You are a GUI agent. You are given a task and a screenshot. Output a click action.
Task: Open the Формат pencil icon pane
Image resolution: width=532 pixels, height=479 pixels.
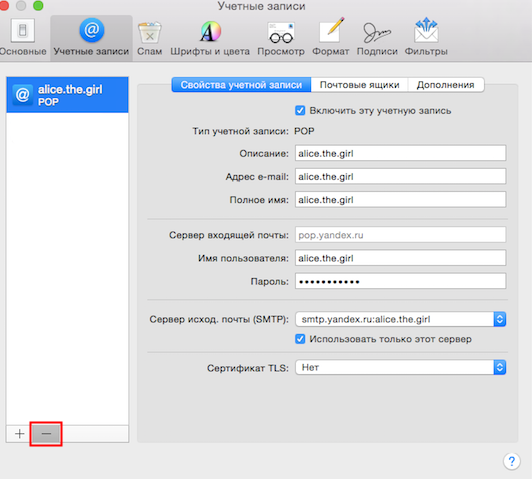(330, 37)
